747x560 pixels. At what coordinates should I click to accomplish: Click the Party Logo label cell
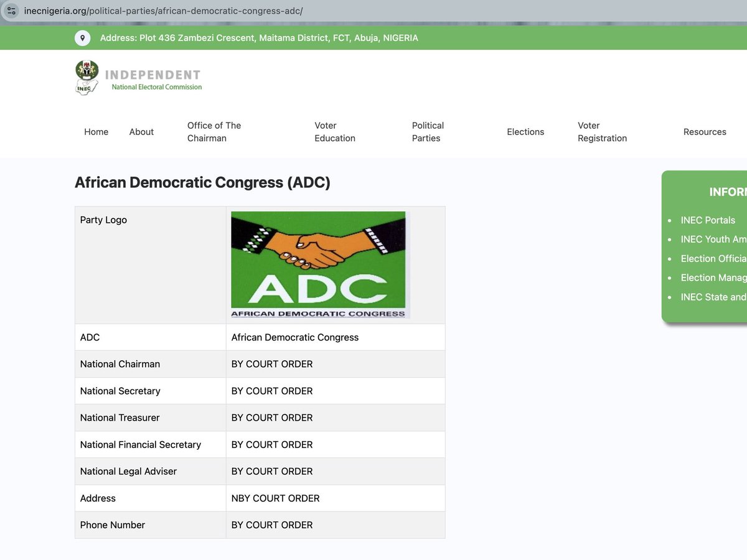click(151, 265)
